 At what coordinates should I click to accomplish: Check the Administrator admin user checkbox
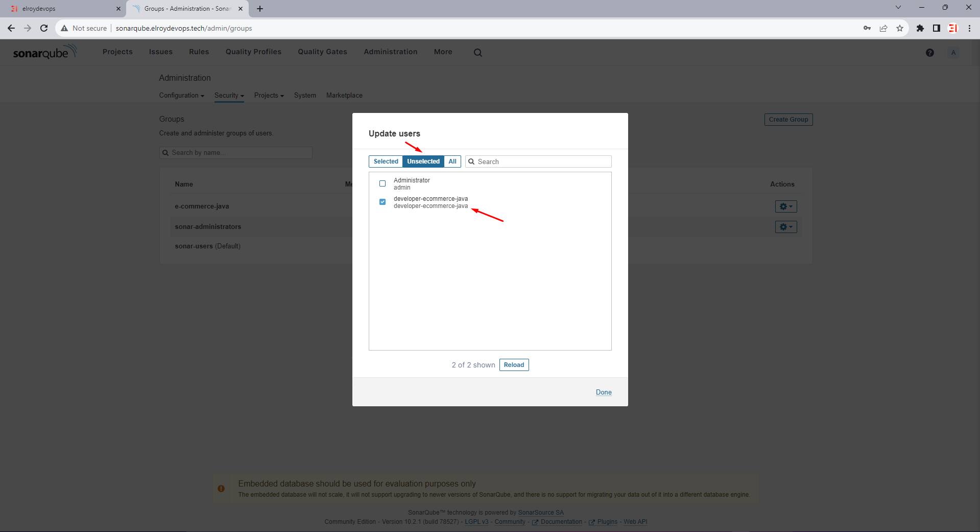(383, 183)
